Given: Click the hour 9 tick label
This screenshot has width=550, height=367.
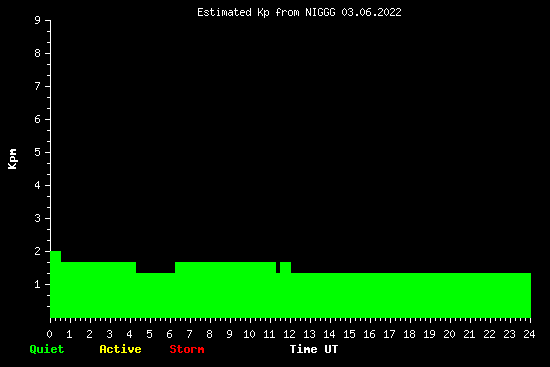Looking at the screenshot, I should pyautogui.click(x=229, y=334).
